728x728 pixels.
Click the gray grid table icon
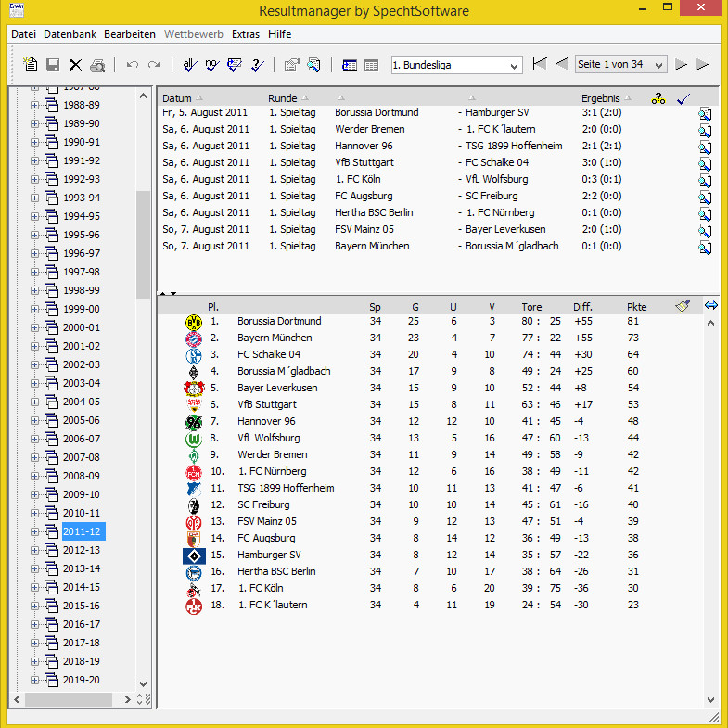[372, 66]
